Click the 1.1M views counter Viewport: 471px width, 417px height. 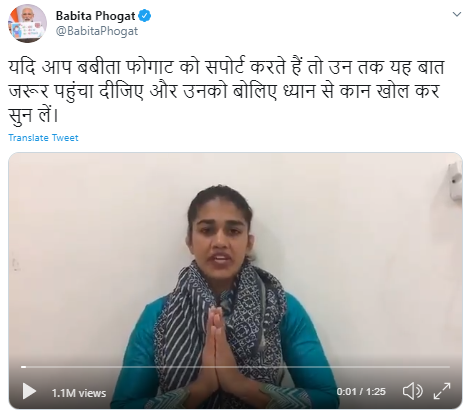tap(79, 393)
